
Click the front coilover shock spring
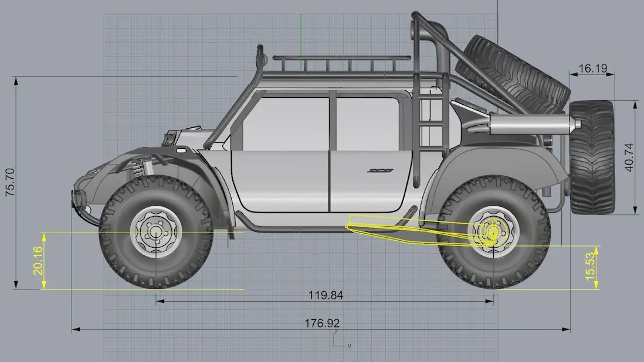pos(138,169)
